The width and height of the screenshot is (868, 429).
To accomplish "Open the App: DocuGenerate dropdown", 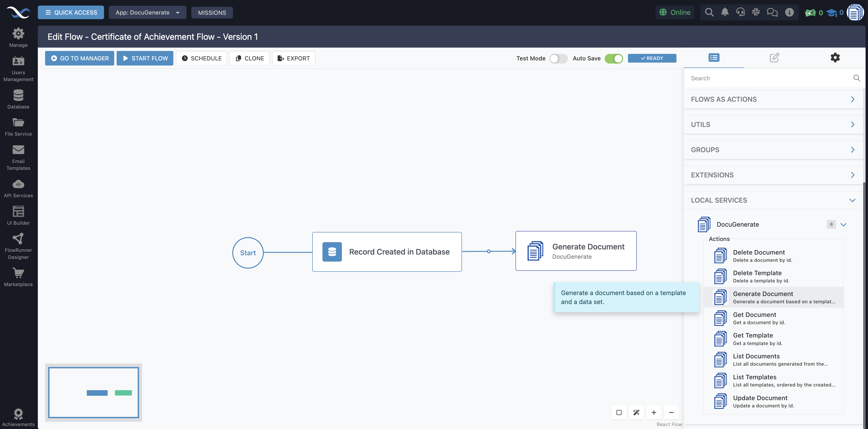I will coord(147,12).
